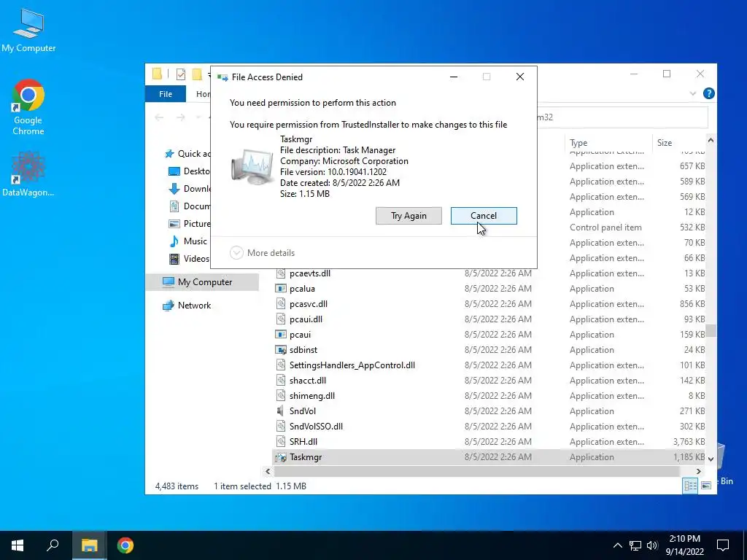Select Pictures in the navigation pane
Image resolution: width=747 pixels, height=560 pixels.
[x=190, y=224]
